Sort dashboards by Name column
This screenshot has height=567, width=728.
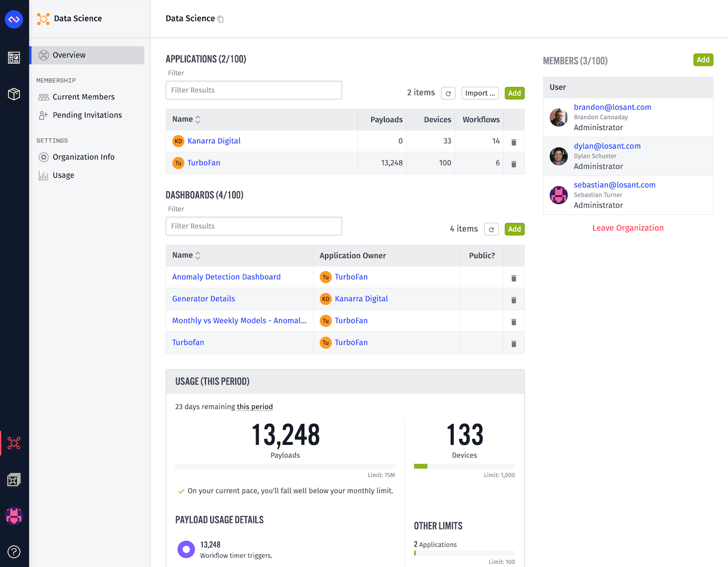(x=186, y=255)
